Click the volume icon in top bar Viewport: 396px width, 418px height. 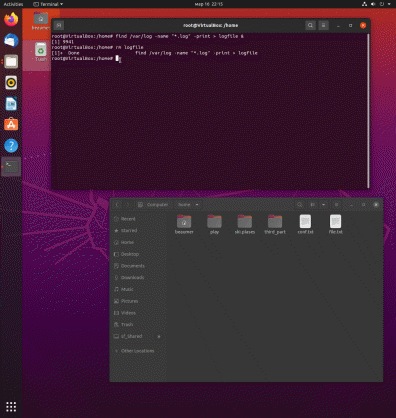point(373,4)
